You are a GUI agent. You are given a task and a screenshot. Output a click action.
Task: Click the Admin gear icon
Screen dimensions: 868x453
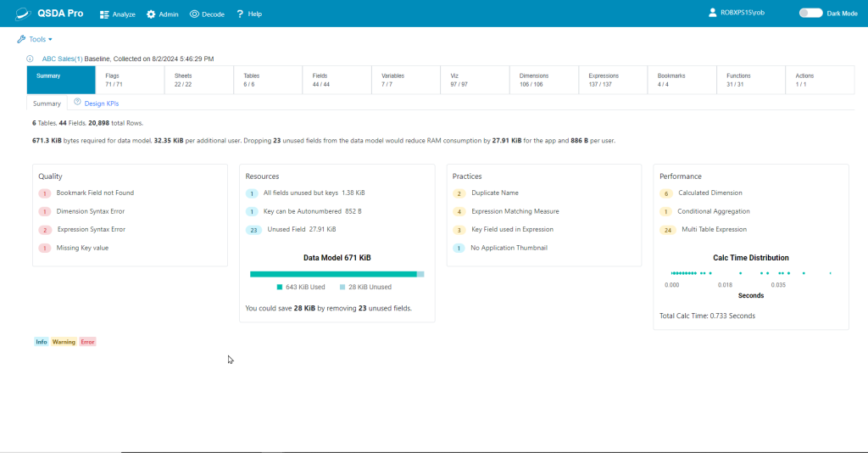151,14
